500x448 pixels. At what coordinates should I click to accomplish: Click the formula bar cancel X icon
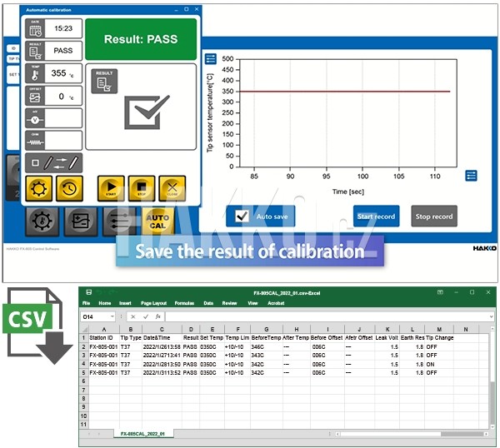click(x=133, y=316)
